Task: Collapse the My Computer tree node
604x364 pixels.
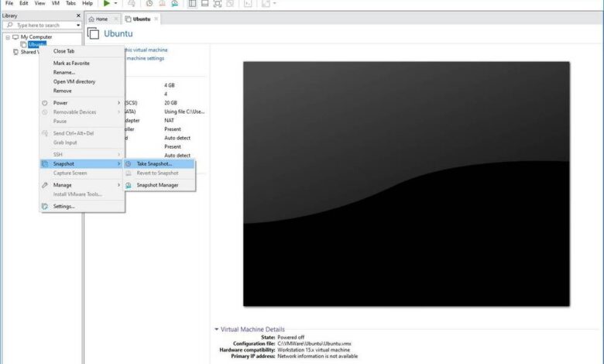Action: (8, 37)
